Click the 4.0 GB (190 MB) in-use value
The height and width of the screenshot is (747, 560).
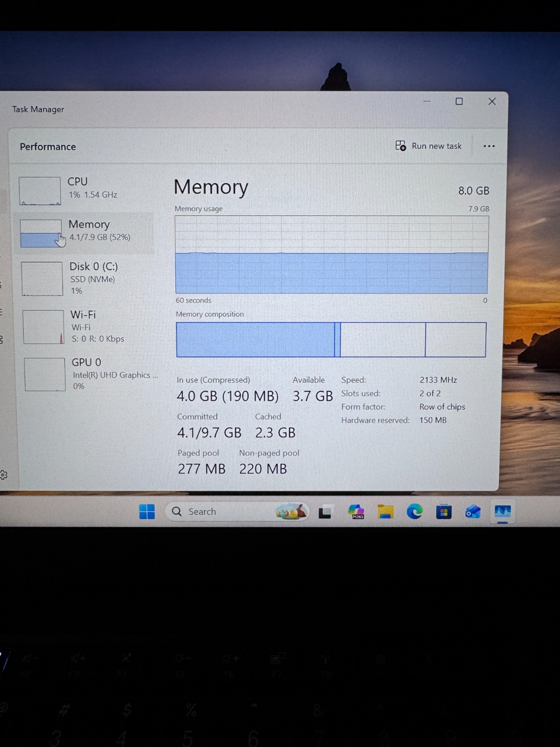click(x=228, y=396)
